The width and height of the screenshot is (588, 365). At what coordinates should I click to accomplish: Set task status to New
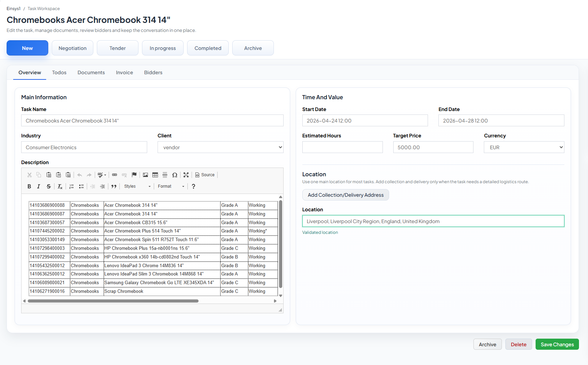27,48
